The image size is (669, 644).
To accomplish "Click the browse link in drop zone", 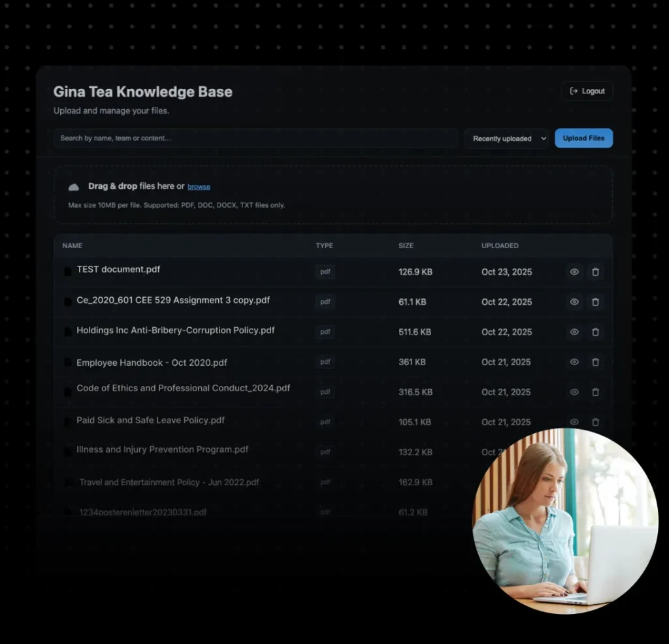I will tap(199, 187).
